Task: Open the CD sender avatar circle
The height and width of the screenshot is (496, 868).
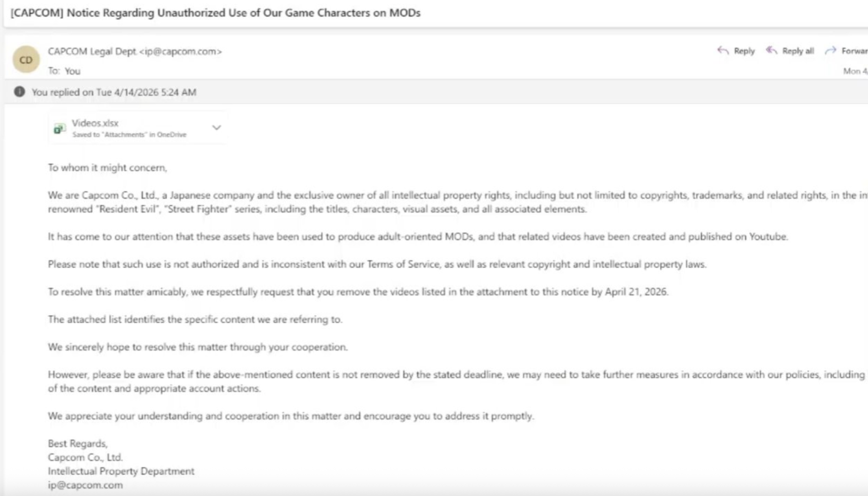Action: (26, 60)
